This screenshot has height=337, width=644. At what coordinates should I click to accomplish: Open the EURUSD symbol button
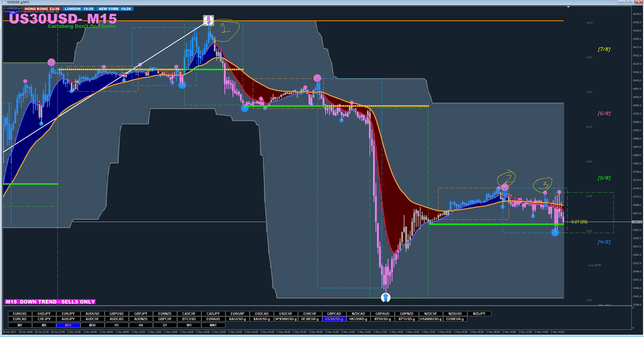20,314
